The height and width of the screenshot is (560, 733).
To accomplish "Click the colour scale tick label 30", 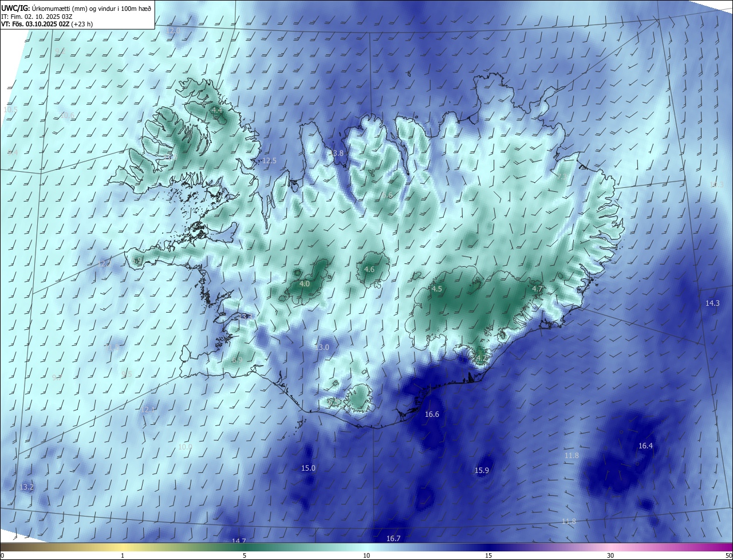I will [x=610, y=555].
